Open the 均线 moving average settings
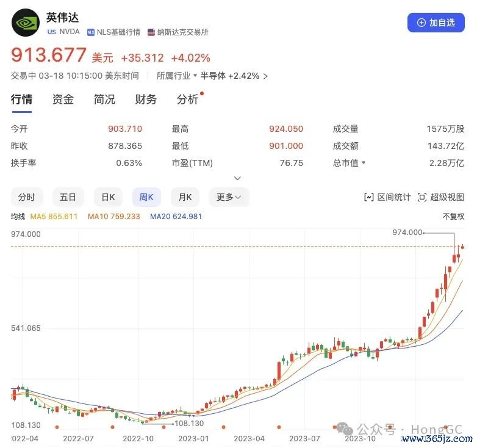Image resolution: width=477 pixels, height=448 pixels. [x=18, y=217]
